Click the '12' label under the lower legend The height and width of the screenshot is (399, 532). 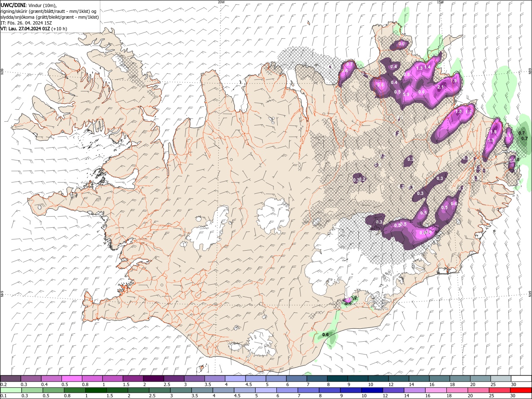click(x=385, y=396)
